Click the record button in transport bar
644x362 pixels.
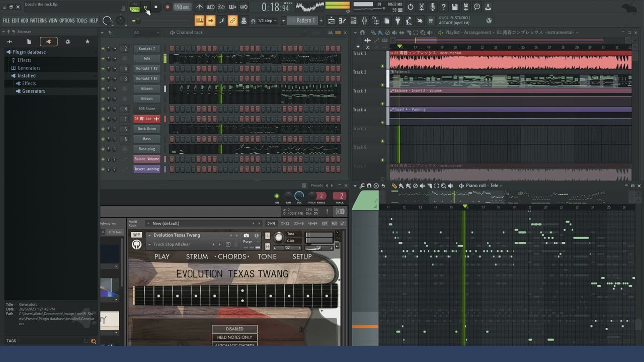point(168,7)
